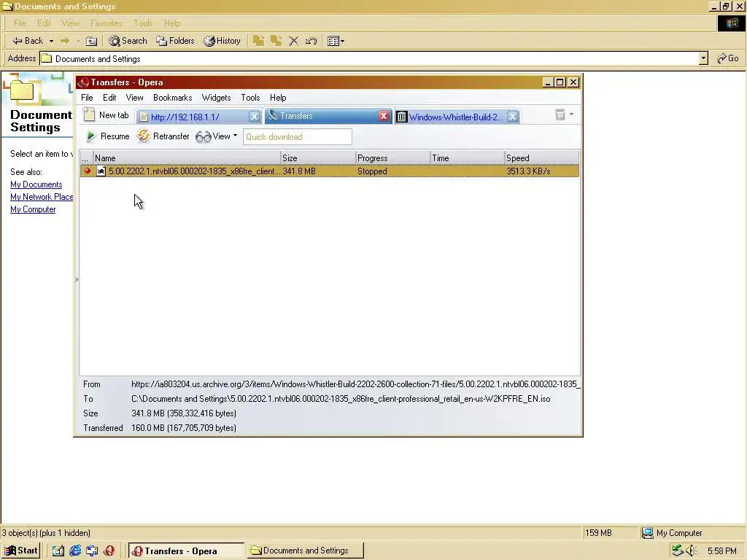Close the Transfers tab
The width and height of the screenshot is (747, 560).
point(384,116)
